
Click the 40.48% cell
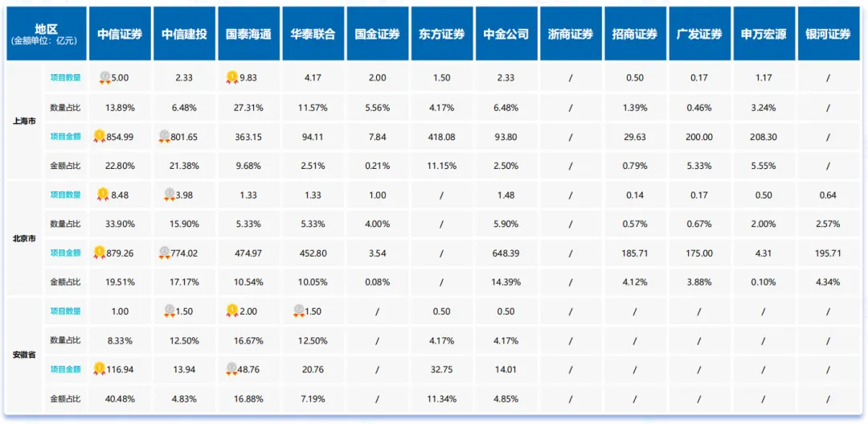120,398
